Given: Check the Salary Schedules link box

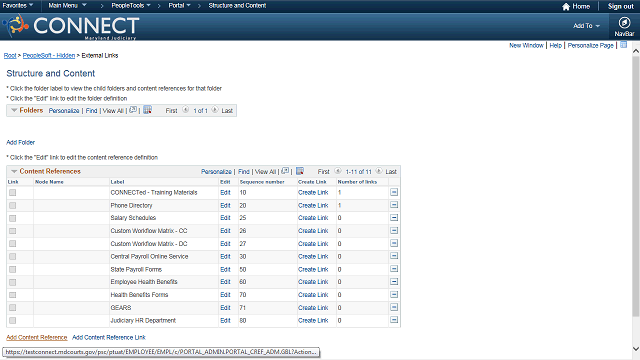Looking at the screenshot, I should [13, 218].
